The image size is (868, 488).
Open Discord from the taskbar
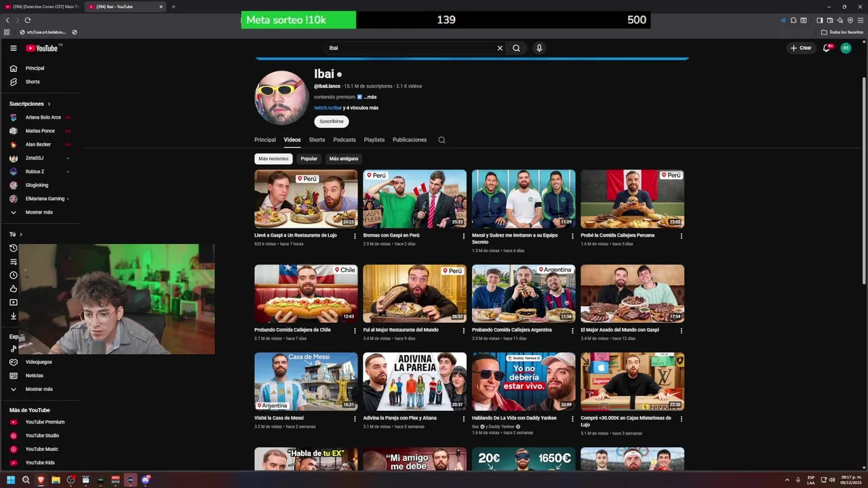[x=145, y=480]
